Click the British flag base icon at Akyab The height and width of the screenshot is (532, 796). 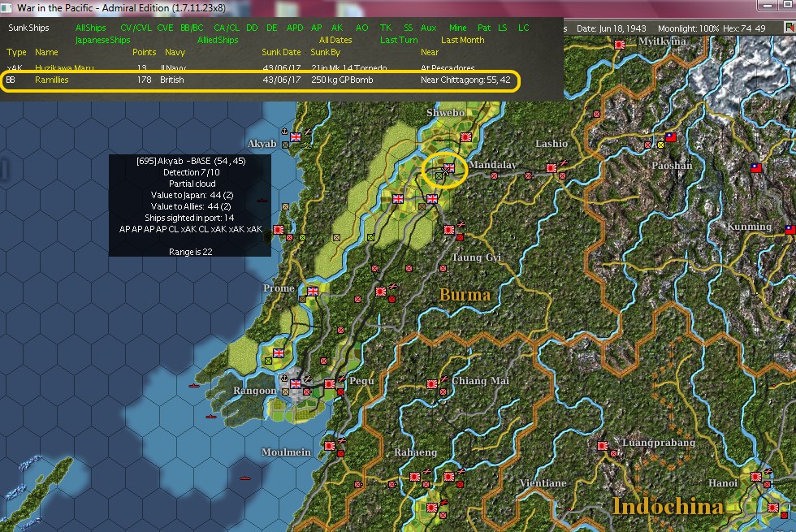click(x=296, y=136)
